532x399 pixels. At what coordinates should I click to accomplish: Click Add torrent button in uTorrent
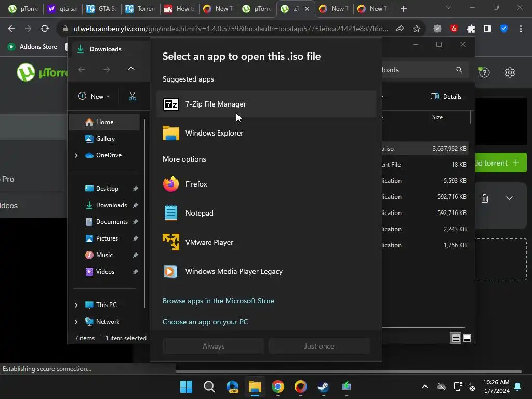[x=500, y=163]
